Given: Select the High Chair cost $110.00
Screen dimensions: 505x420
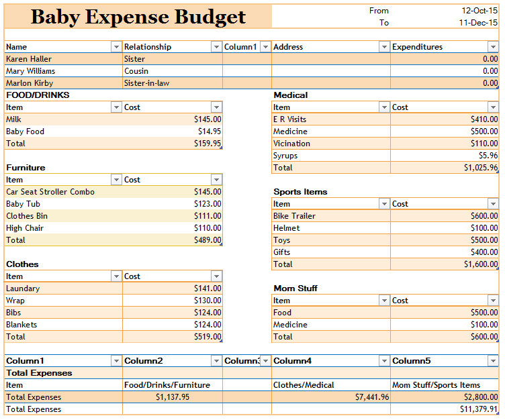Looking at the screenshot, I should [173, 228].
